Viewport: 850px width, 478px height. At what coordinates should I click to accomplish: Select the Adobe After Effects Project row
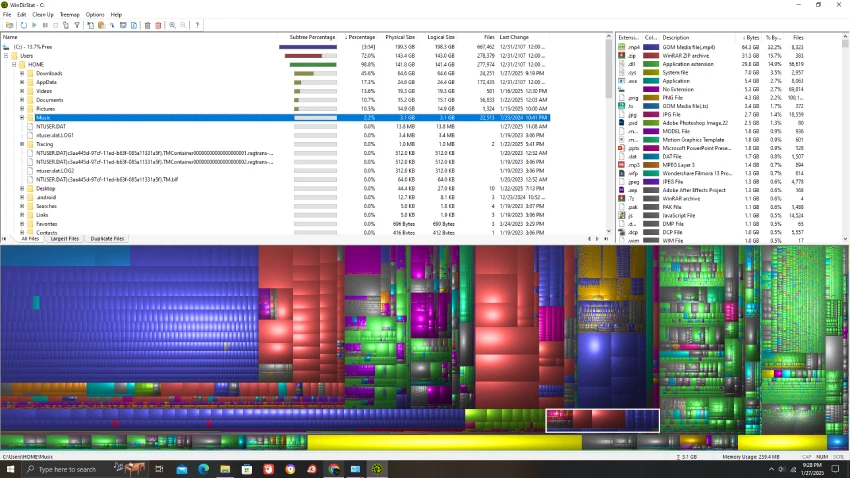click(x=712, y=190)
